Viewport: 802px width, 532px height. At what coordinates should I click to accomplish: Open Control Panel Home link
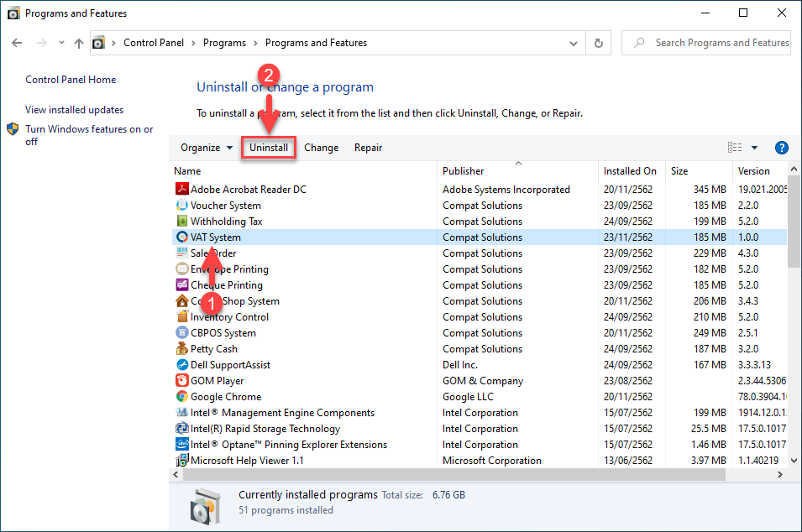71,80
